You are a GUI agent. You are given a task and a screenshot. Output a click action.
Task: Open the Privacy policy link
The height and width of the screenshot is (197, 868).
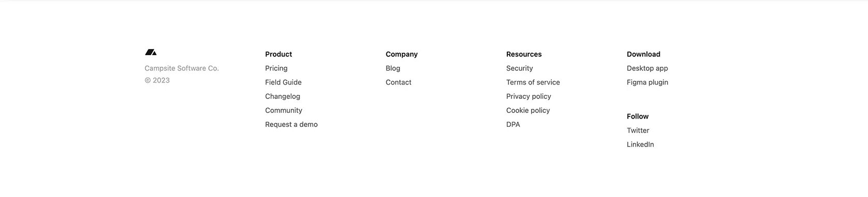click(529, 96)
